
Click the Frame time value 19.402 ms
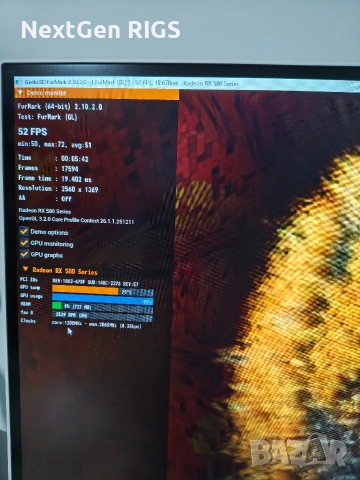(76, 179)
